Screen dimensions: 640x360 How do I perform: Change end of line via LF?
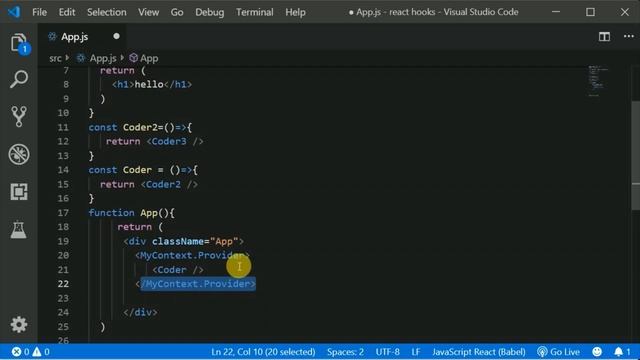tap(416, 352)
